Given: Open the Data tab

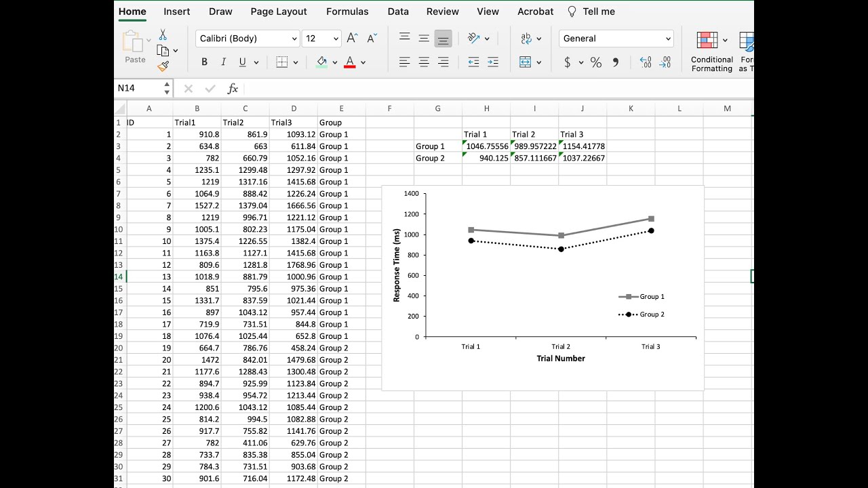Looking at the screenshot, I should (398, 12).
